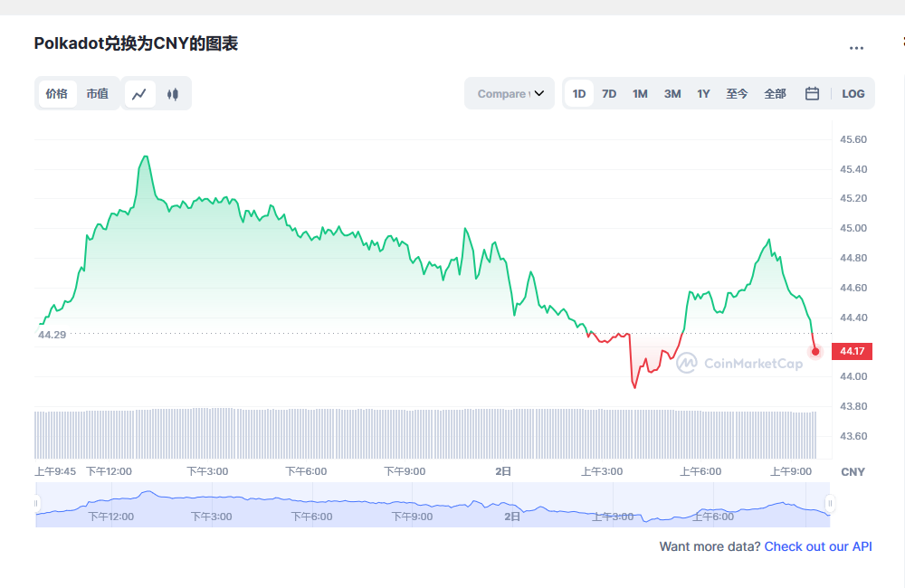Select the 3M time range
905x588 pixels.
click(x=672, y=94)
